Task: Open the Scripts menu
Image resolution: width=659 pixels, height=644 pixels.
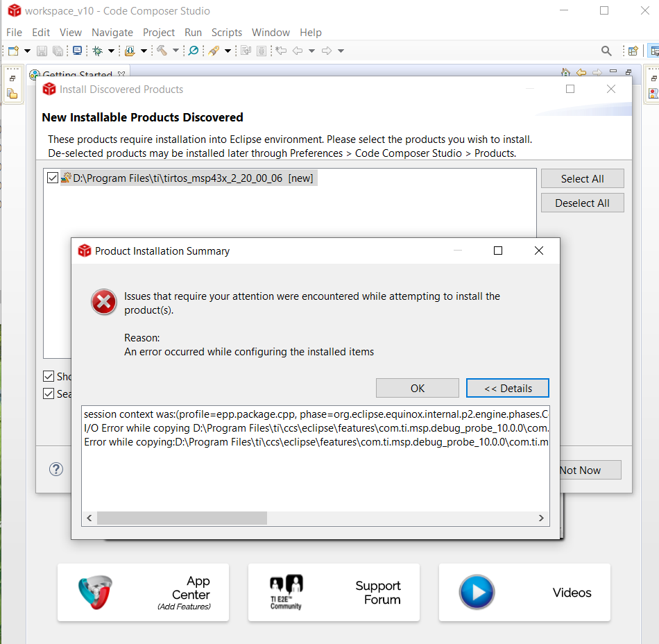Action: pos(227,33)
